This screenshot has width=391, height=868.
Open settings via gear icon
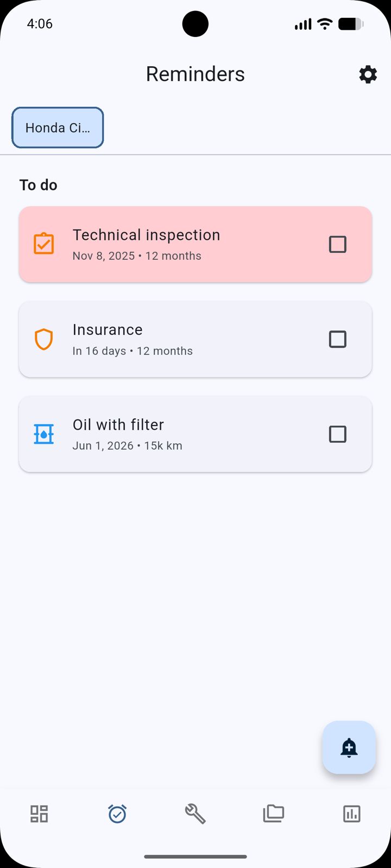[368, 74]
